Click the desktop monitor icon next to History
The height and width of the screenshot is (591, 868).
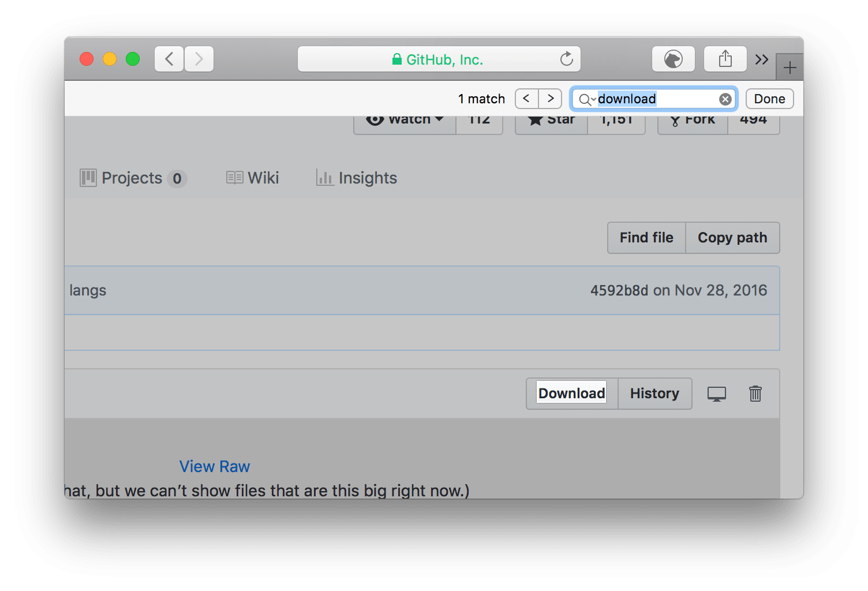[716, 394]
